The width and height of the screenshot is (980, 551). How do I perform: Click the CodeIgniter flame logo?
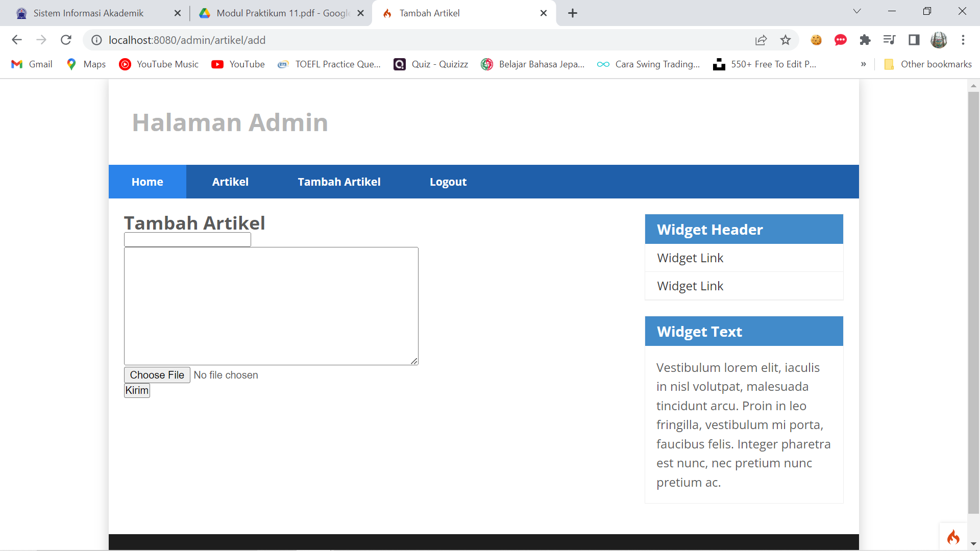(953, 536)
